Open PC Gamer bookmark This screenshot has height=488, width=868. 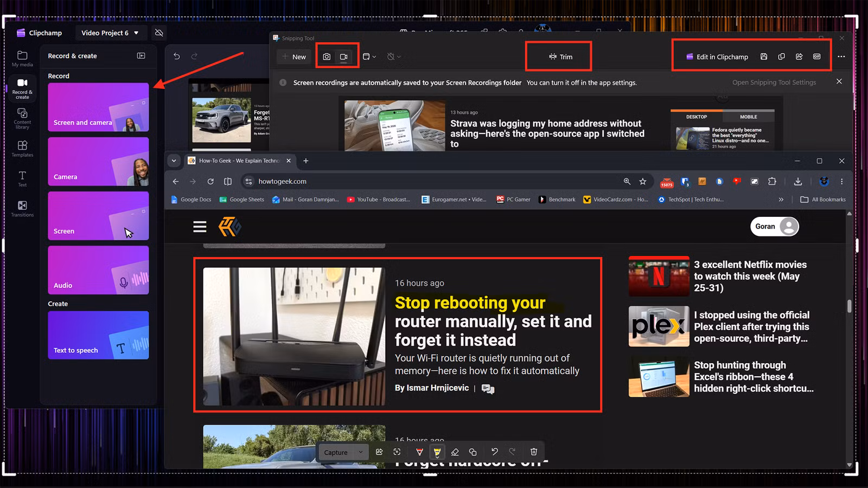[x=513, y=200]
